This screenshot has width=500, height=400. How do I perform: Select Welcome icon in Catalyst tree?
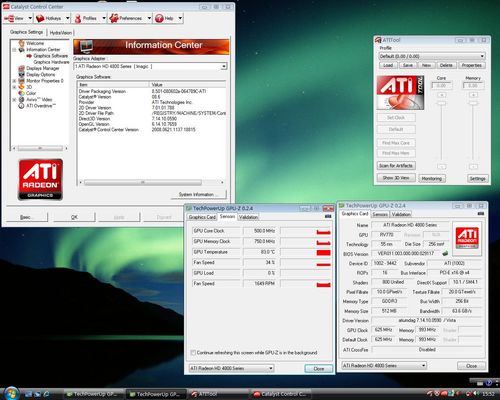click(x=22, y=43)
